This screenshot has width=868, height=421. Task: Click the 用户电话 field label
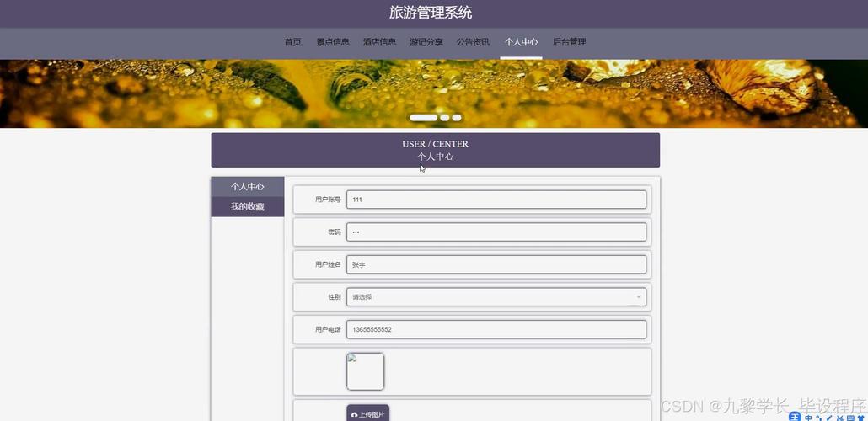[328, 330]
